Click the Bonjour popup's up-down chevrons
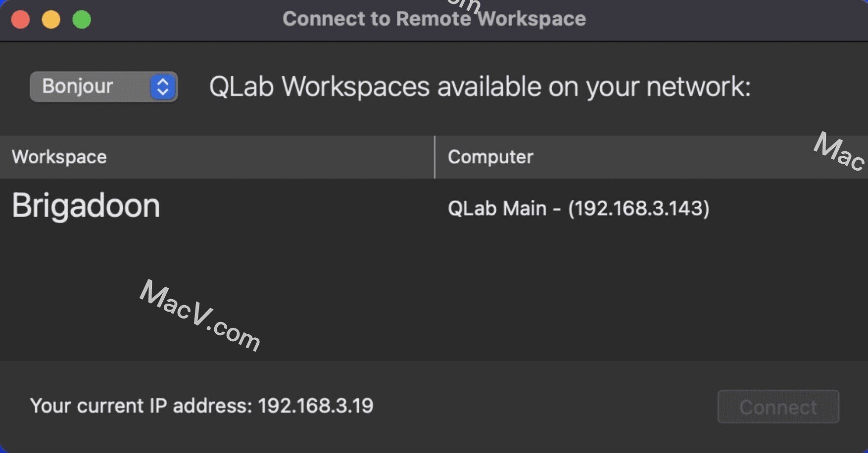 pyautogui.click(x=163, y=86)
